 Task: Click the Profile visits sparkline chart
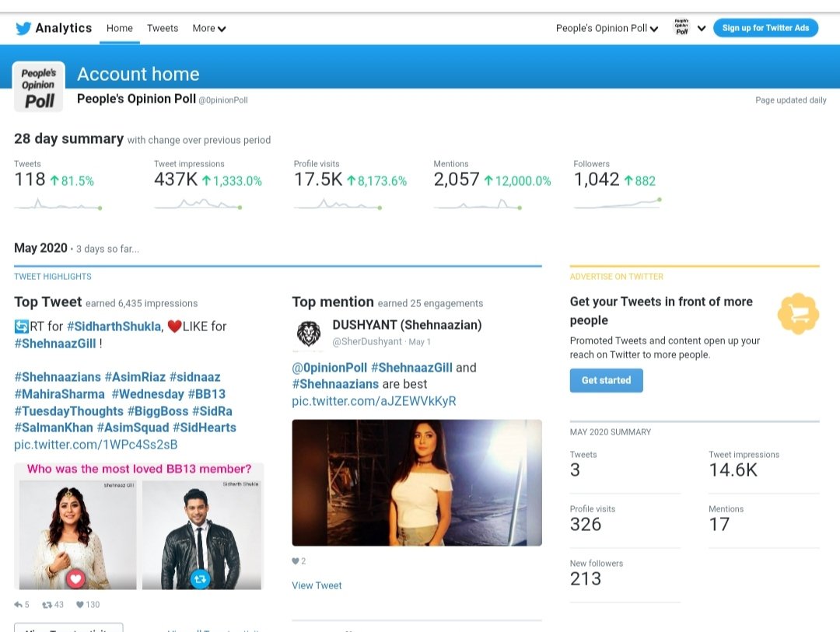(338, 204)
